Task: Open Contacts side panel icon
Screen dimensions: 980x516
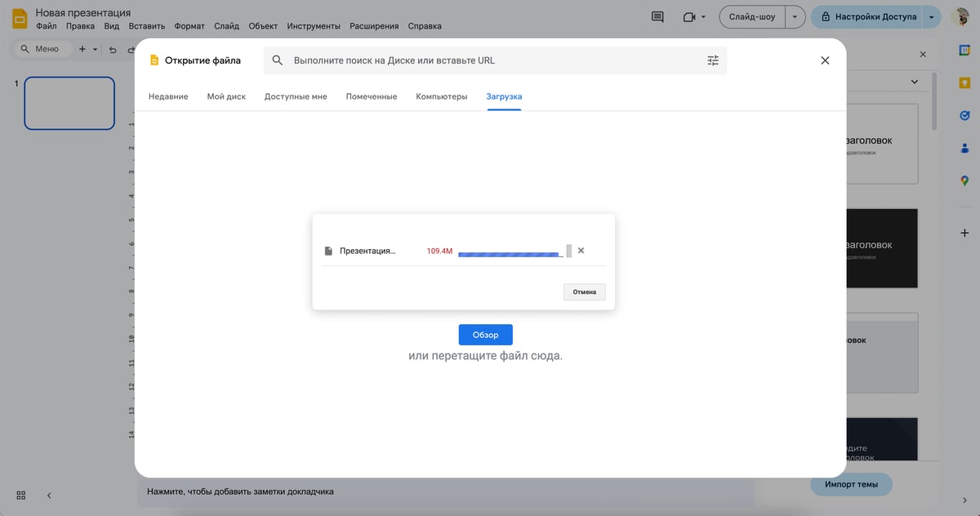Action: 964,148
